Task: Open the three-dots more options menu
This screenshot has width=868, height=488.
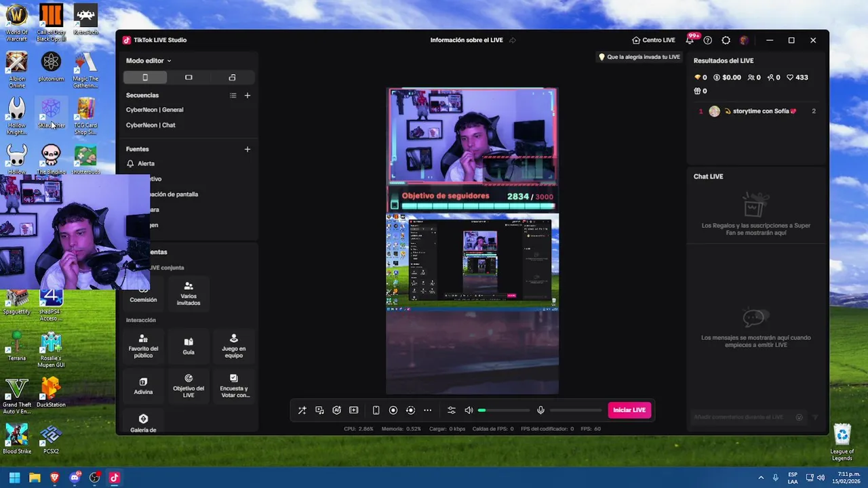Action: pos(427,410)
